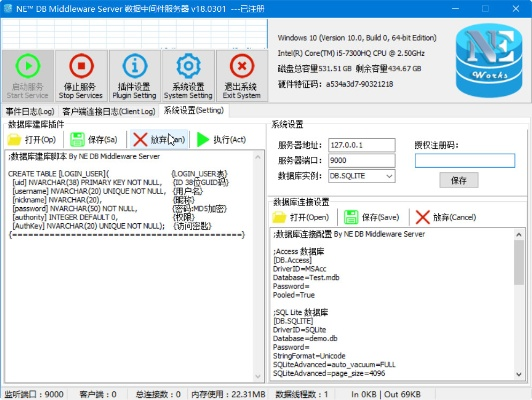The image size is (532, 400).
Task: Click the DriverID=MSAcc line
Action: point(299,269)
